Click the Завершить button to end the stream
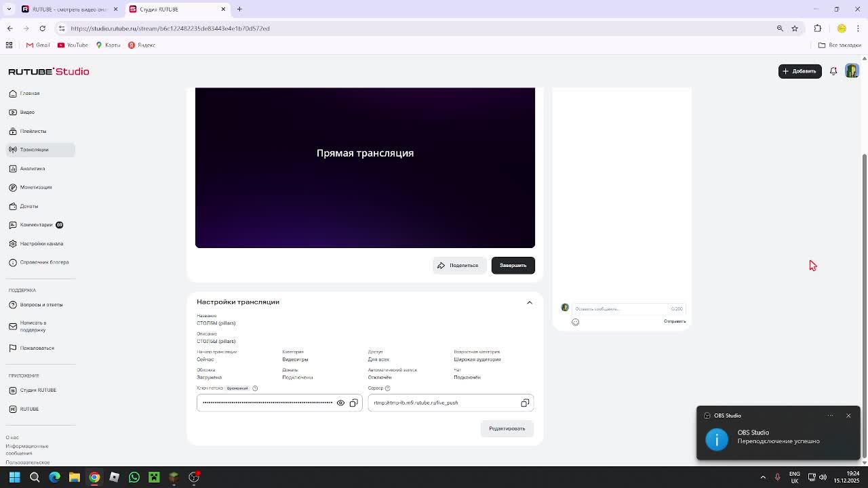The image size is (868, 488). (513, 265)
